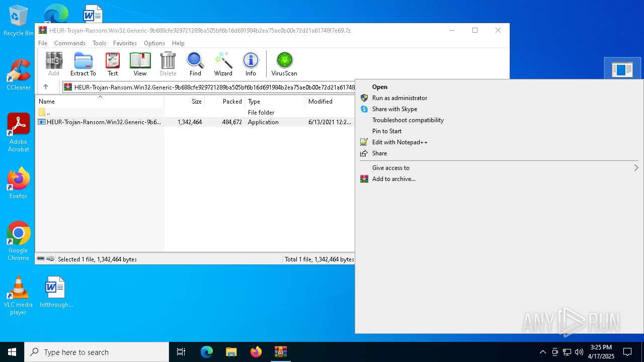This screenshot has width=644, height=362.
Task: Open Firefox in taskbar
Action: pyautogui.click(x=256, y=352)
